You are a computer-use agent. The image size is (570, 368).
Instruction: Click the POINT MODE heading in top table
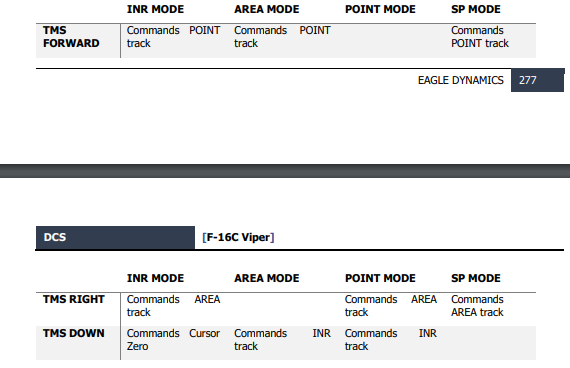click(x=380, y=9)
